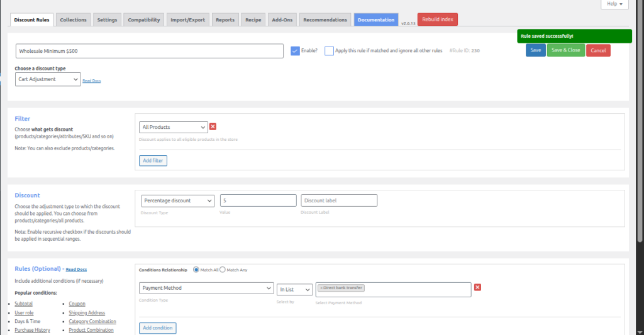
Task: Remove the Direct bank transfer tag
Action: [x=321, y=288]
